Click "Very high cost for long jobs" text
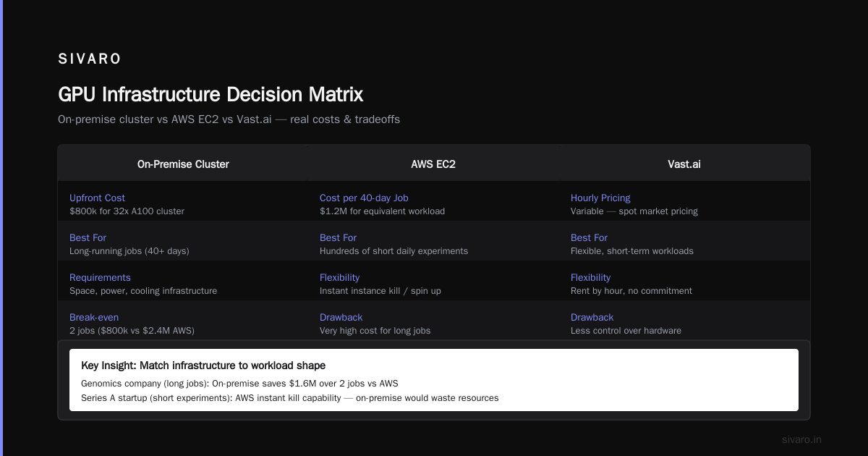 (375, 331)
